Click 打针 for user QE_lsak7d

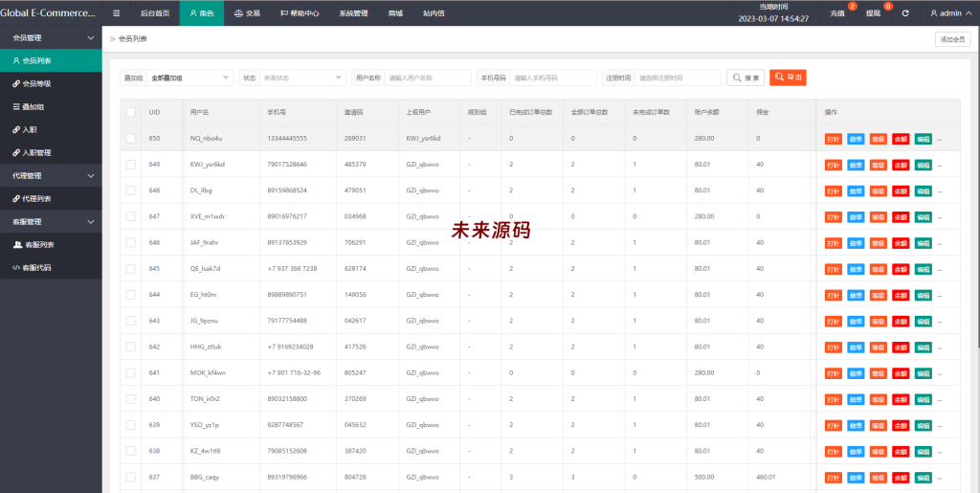pyautogui.click(x=834, y=269)
